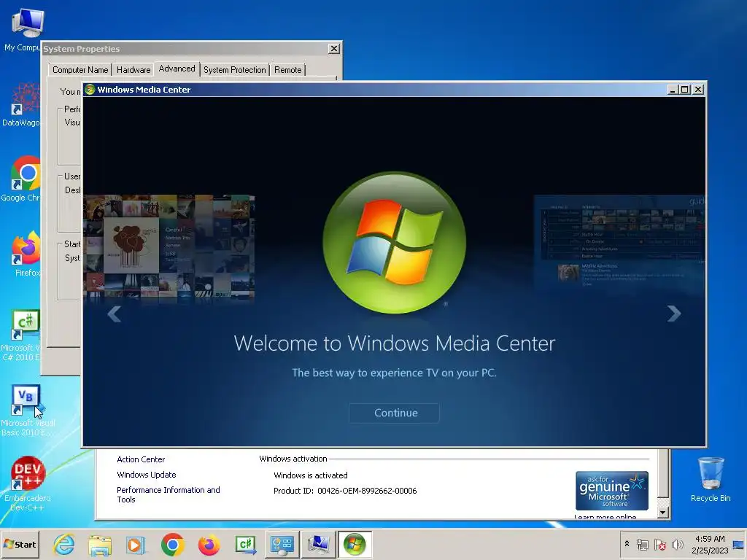This screenshot has width=747, height=560.
Task: Show hidden tray icons arrow
Action: (x=627, y=544)
